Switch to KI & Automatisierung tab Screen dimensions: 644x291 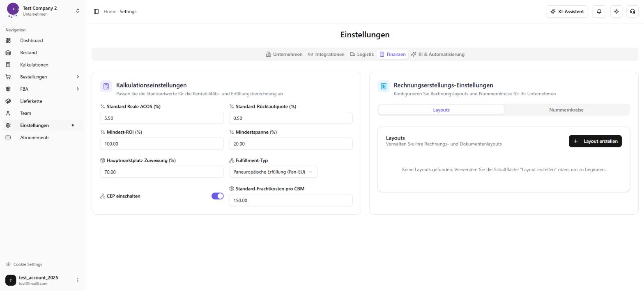[x=438, y=54]
